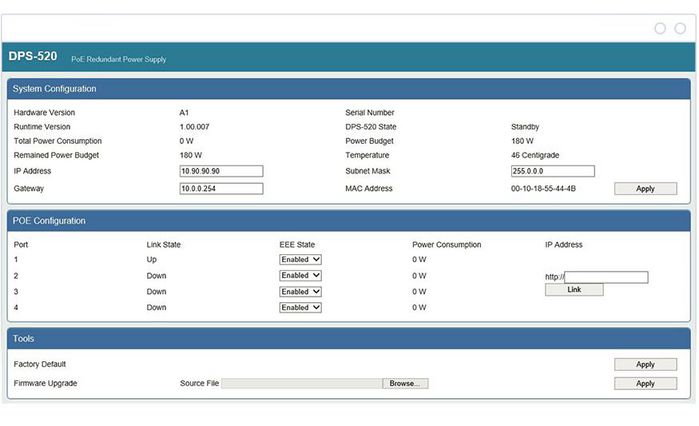
Task: Open EEE State dropdown for port 2
Action: pos(300,275)
